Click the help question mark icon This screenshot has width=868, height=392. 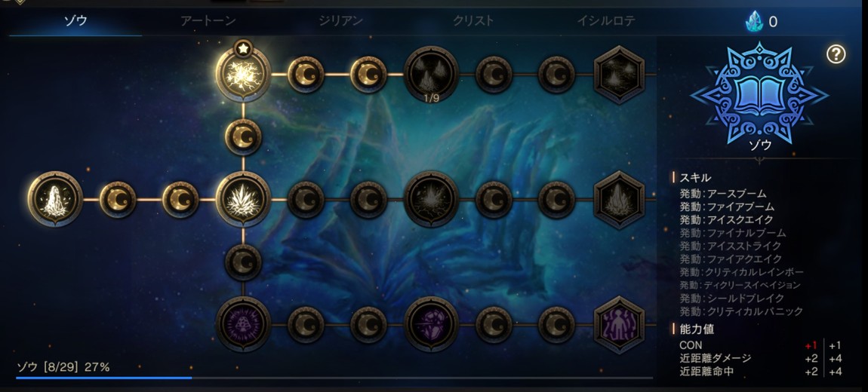coord(836,54)
